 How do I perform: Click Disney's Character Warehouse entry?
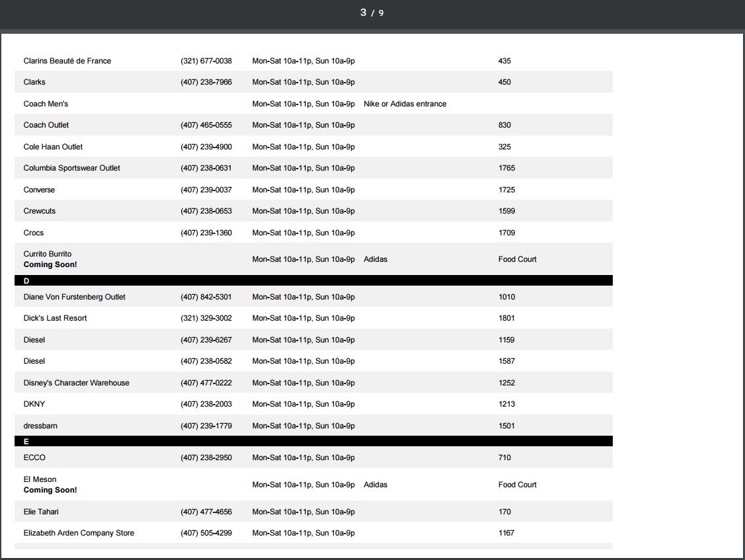(77, 383)
